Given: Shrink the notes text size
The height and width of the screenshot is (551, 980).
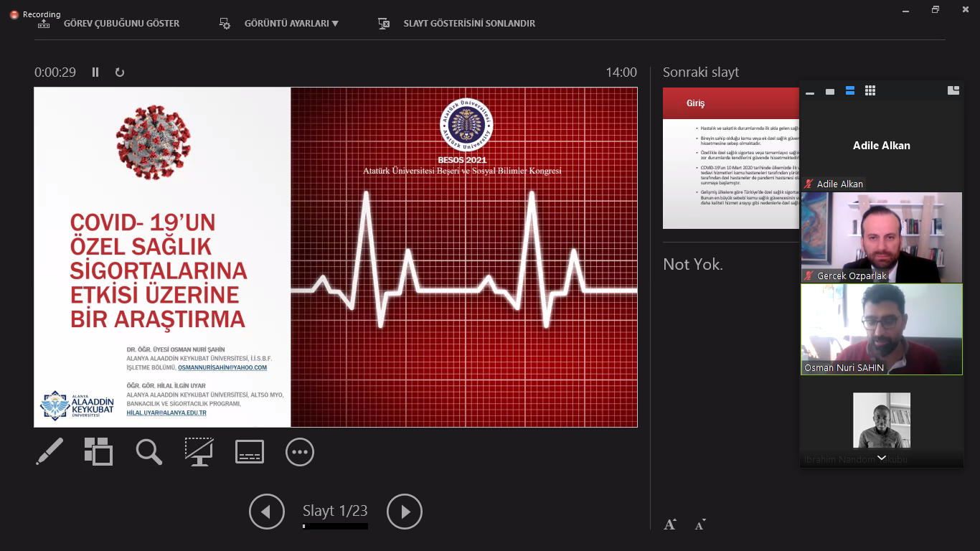Looking at the screenshot, I should 700,524.
